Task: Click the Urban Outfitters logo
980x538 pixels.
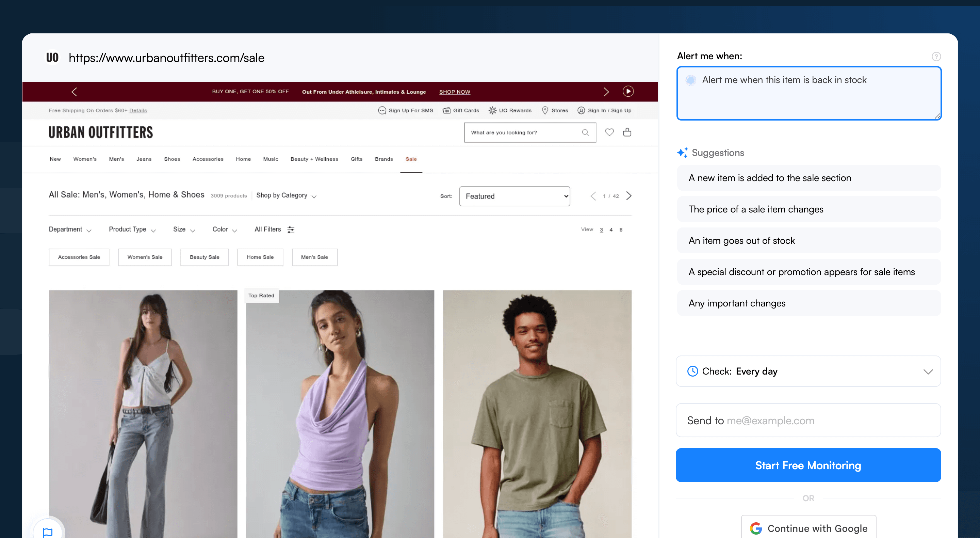Action: [x=101, y=132]
